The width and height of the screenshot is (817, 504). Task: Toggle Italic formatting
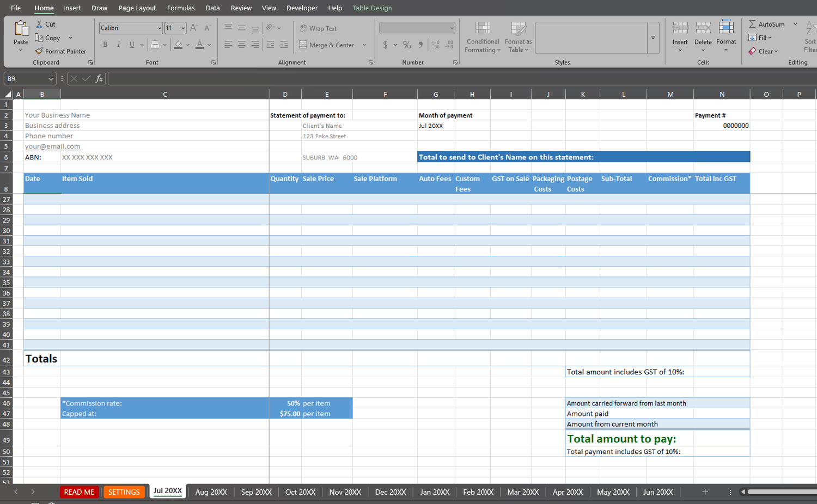coord(119,45)
